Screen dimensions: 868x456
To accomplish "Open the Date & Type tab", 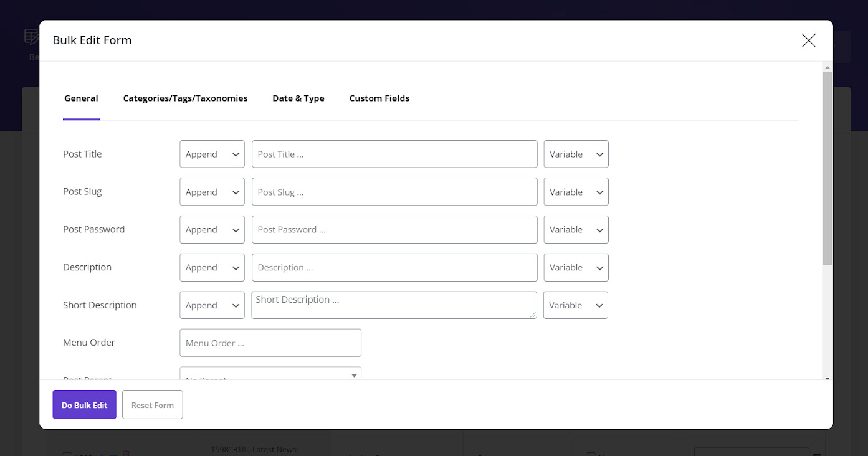I will (x=298, y=98).
